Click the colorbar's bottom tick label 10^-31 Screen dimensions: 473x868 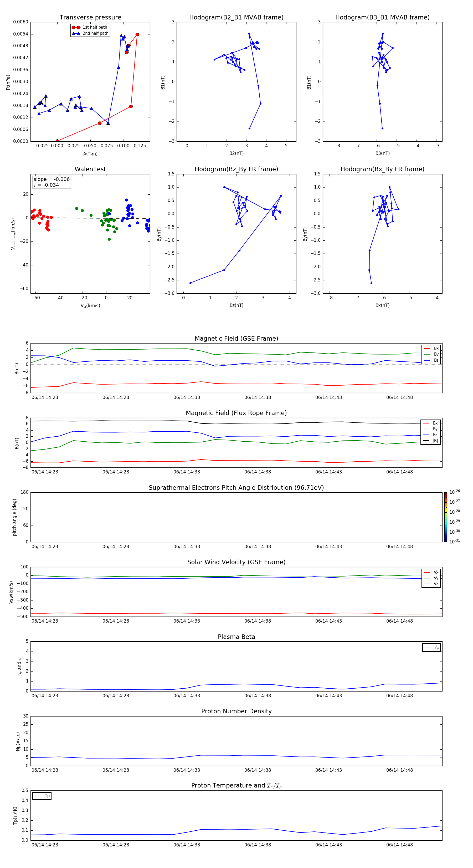pos(455,542)
